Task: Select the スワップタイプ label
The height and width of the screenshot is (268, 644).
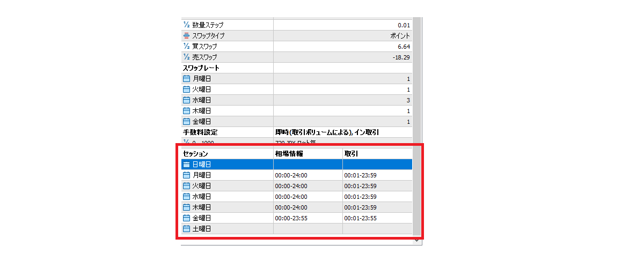Action: tap(208, 35)
